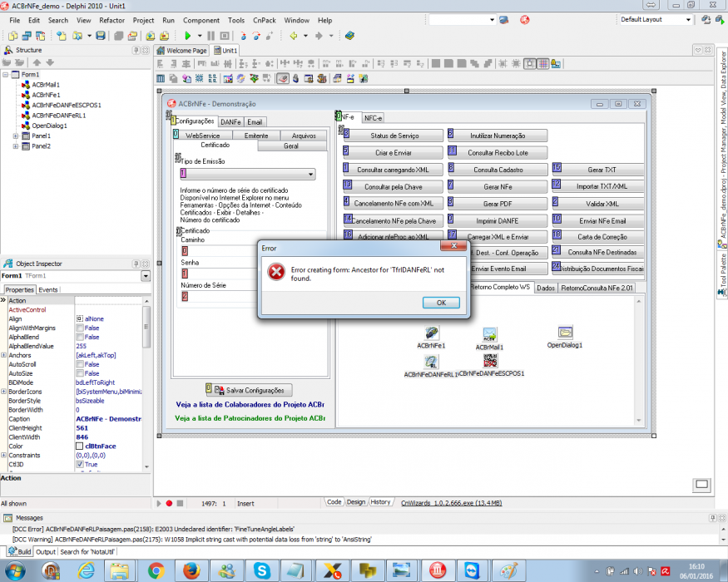The image size is (728, 582).
Task: Switch to the Code view tab
Action: [x=334, y=502]
